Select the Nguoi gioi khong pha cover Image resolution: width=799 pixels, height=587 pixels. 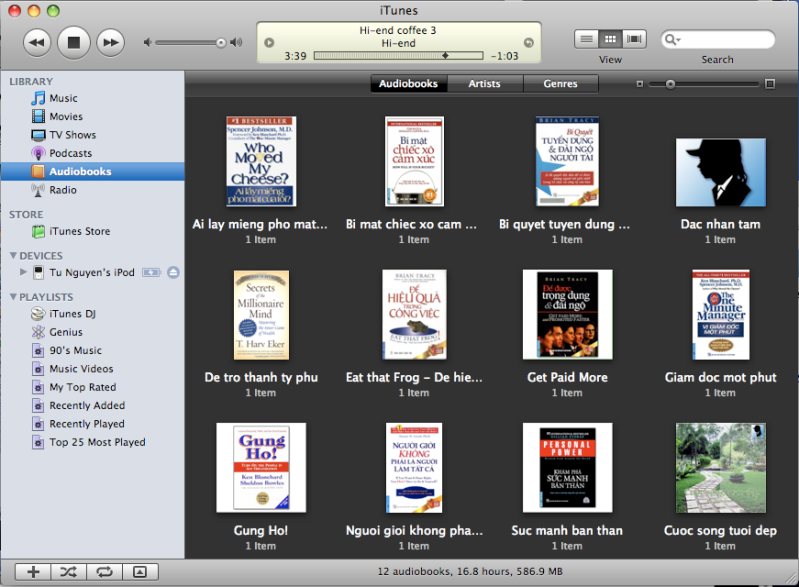coord(414,468)
